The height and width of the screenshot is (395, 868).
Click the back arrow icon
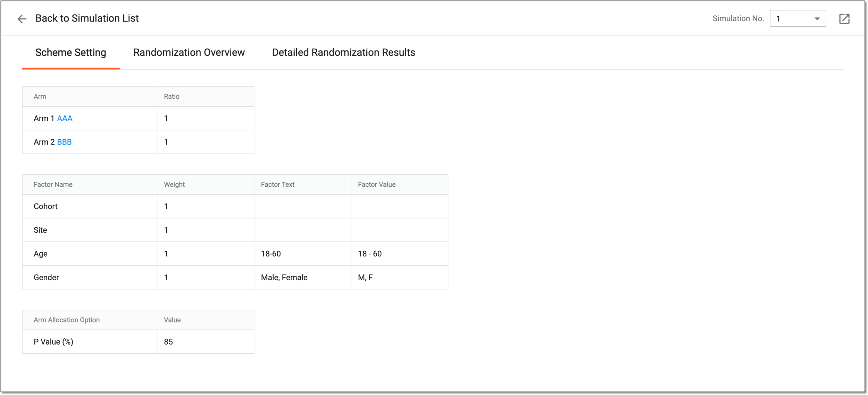22,19
